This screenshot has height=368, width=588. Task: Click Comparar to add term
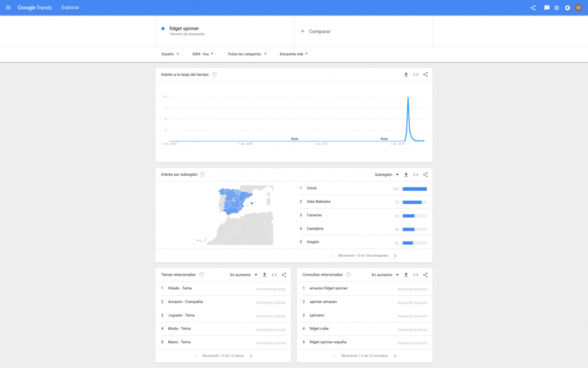click(316, 32)
